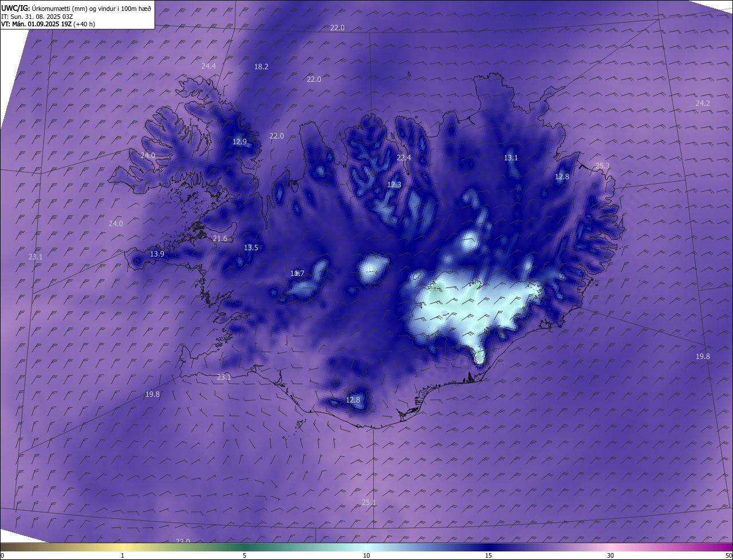Click legend tick label 1
The image size is (733, 560).
(x=123, y=555)
